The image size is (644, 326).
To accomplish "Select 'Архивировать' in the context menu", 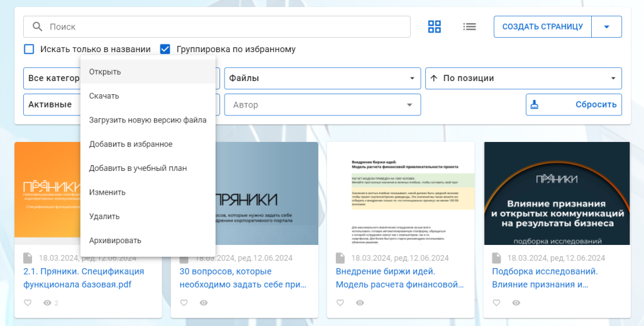I will click(x=115, y=240).
